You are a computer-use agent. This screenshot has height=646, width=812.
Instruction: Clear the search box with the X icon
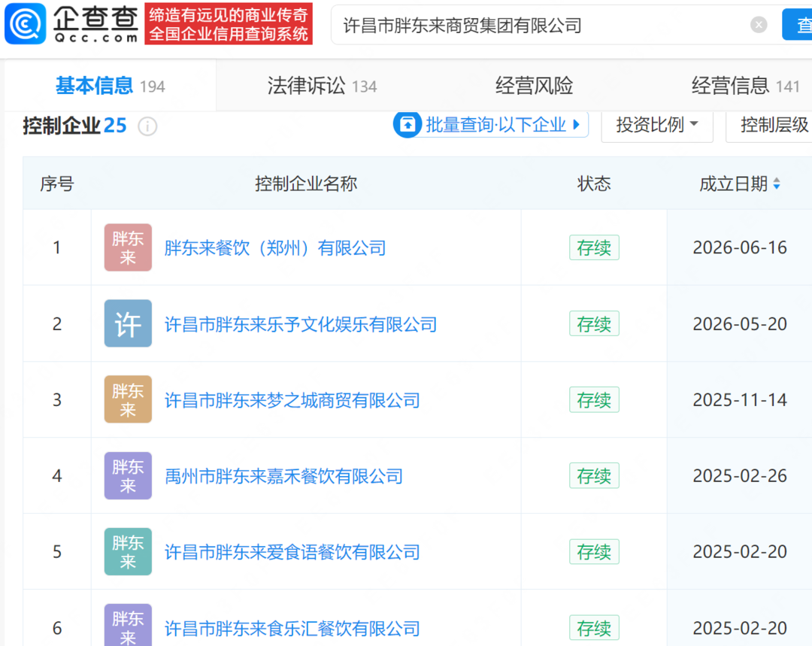point(759,24)
